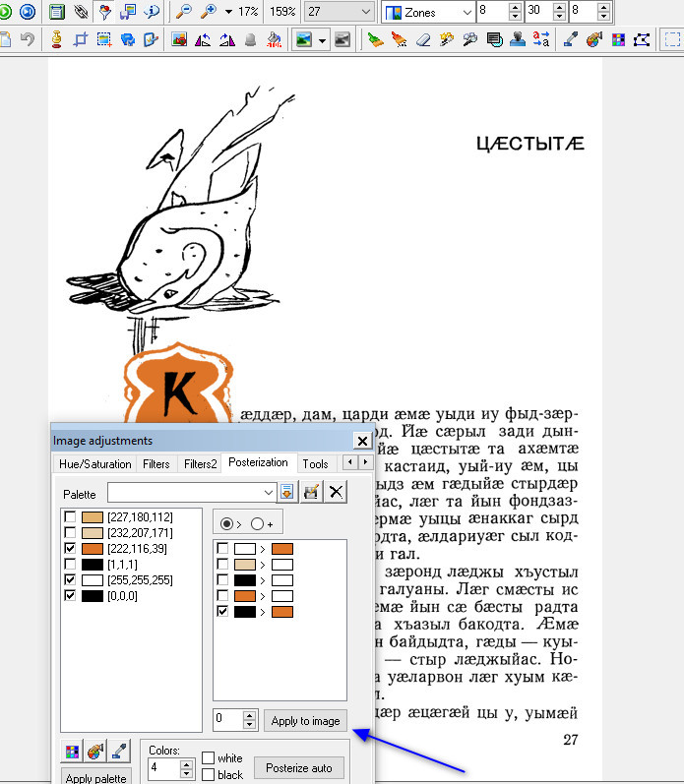Open the landscape image mode dropdown arrow
This screenshot has width=684, height=784.
(x=323, y=39)
